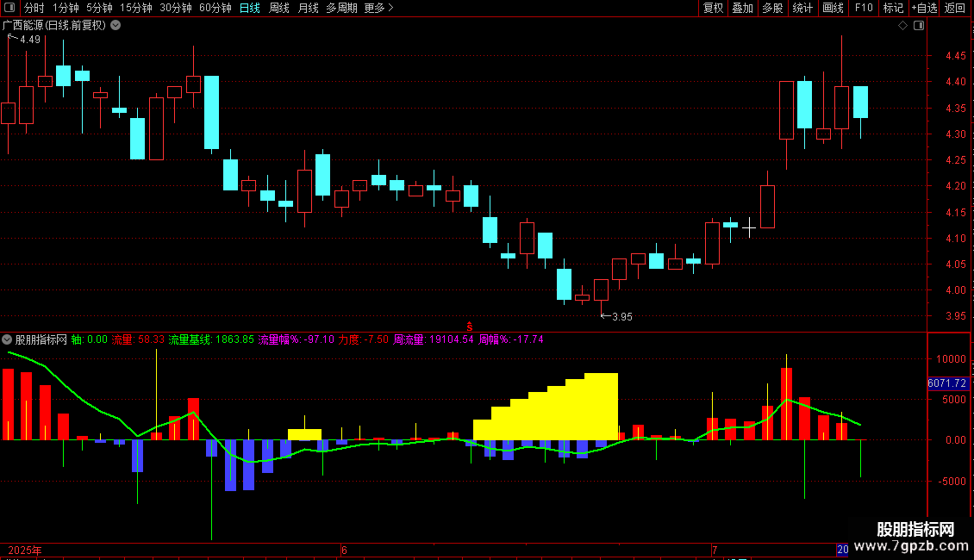Open the 统计 statistics tool
The height and width of the screenshot is (560, 974).
point(802,8)
